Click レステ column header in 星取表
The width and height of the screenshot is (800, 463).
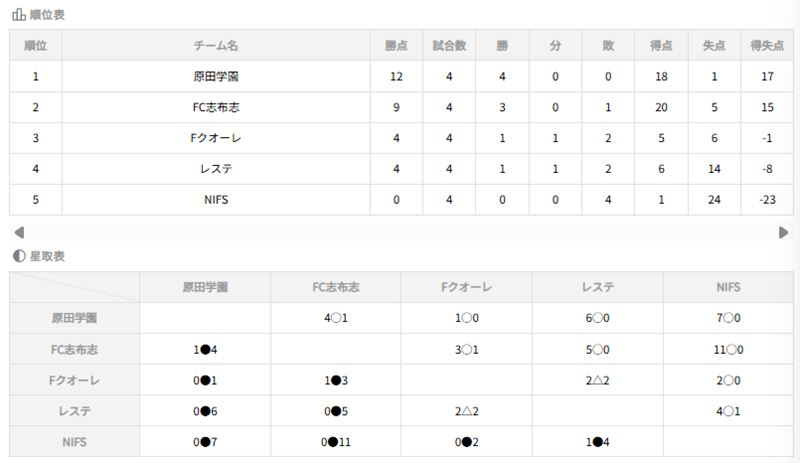(x=597, y=287)
